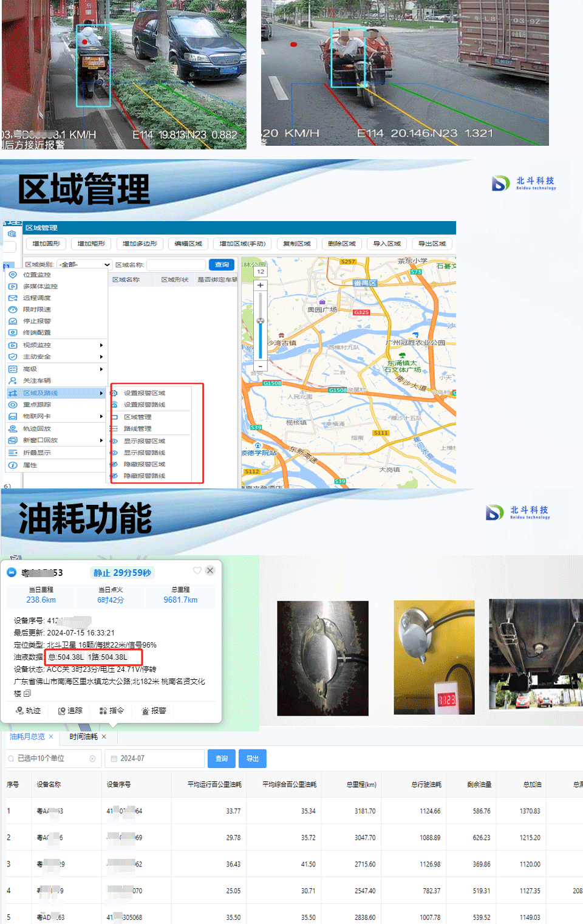Click the 导出 export button
This screenshot has width=583, height=924.
tap(252, 758)
